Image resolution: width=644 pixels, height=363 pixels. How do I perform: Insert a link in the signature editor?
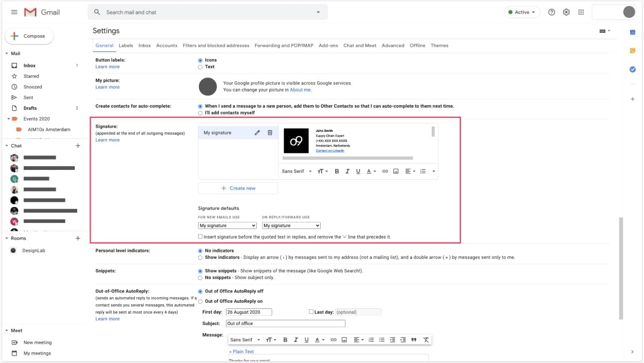(x=385, y=171)
